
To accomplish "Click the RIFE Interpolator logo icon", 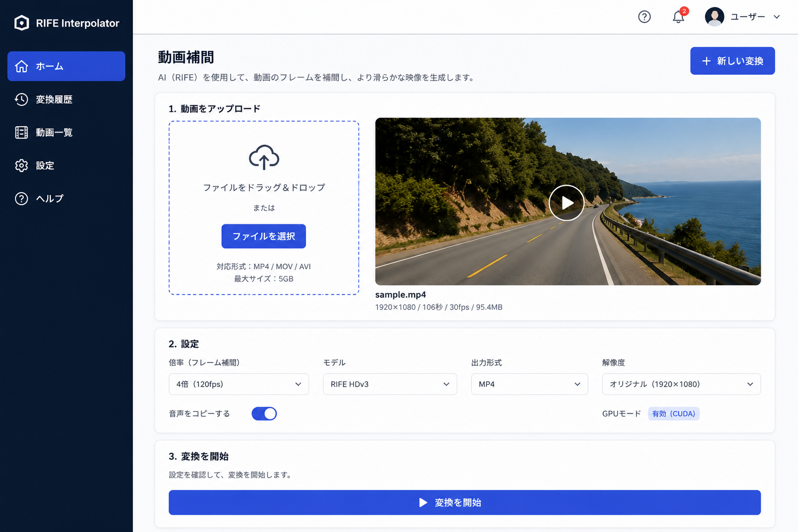I will pos(21,23).
